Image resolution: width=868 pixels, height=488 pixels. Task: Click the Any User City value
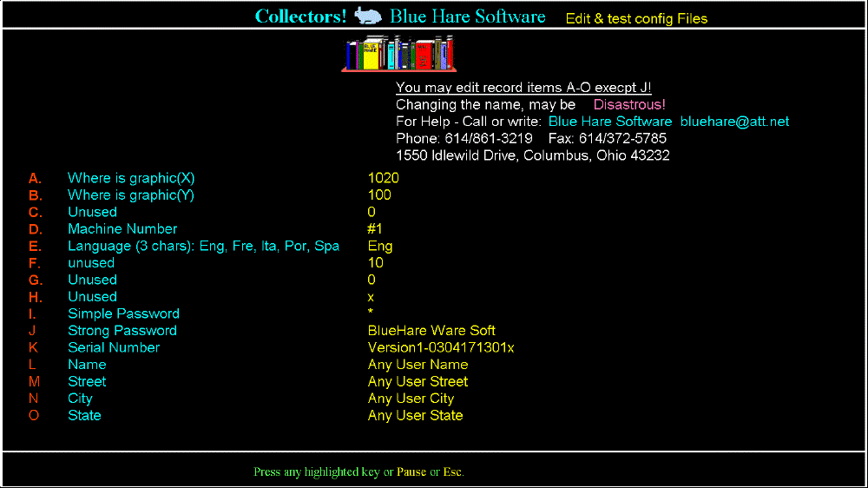411,399
